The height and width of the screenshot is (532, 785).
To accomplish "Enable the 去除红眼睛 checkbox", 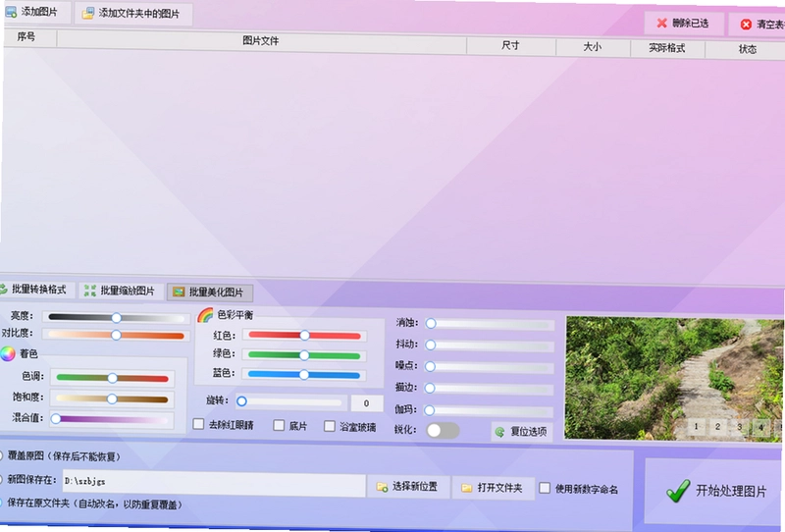I will coord(199,424).
